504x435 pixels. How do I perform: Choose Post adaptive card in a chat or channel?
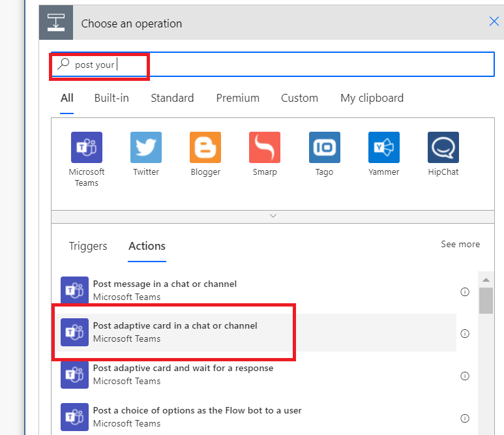pos(258,333)
